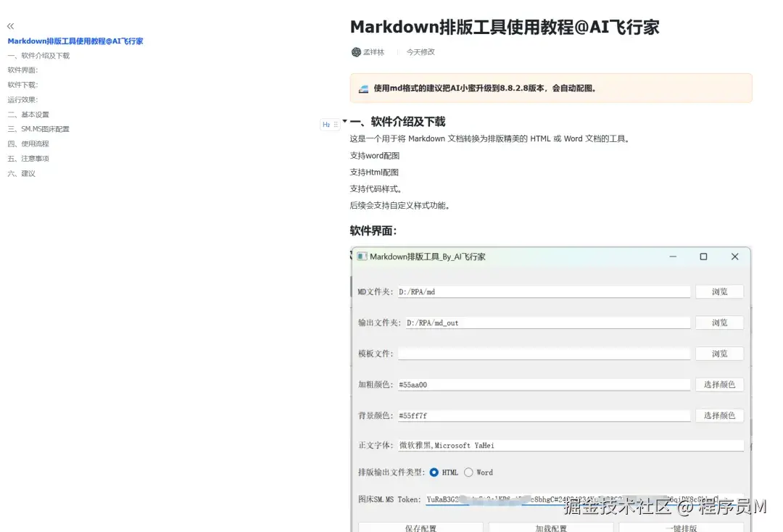783x532 pixels.
Task: Go to outline item 三、SM.MS图床配置
Action: (38, 129)
